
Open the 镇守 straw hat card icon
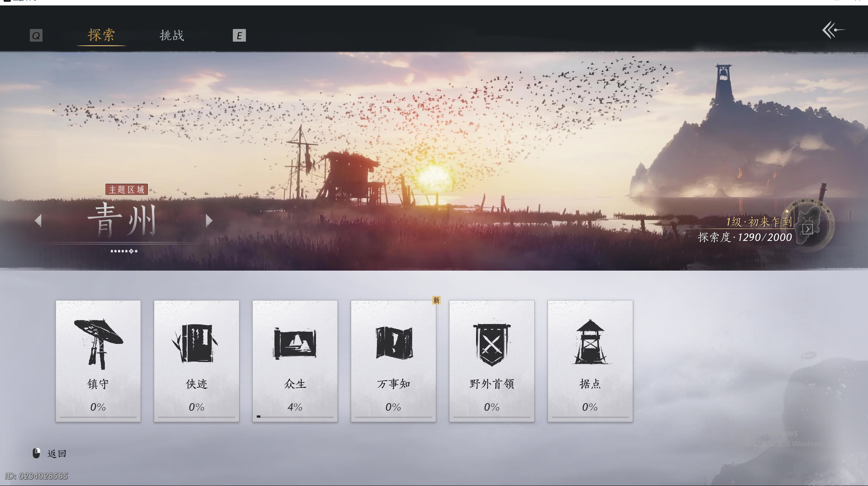click(98, 344)
